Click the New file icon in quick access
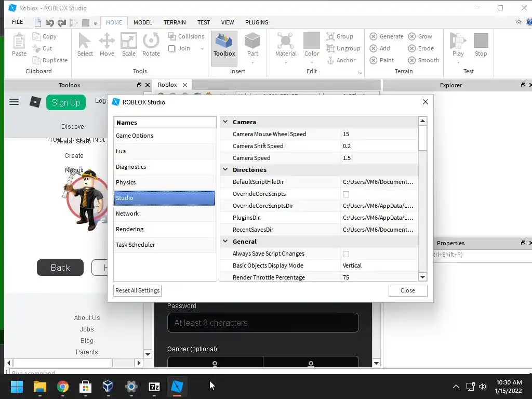532x399 pixels. click(38, 23)
